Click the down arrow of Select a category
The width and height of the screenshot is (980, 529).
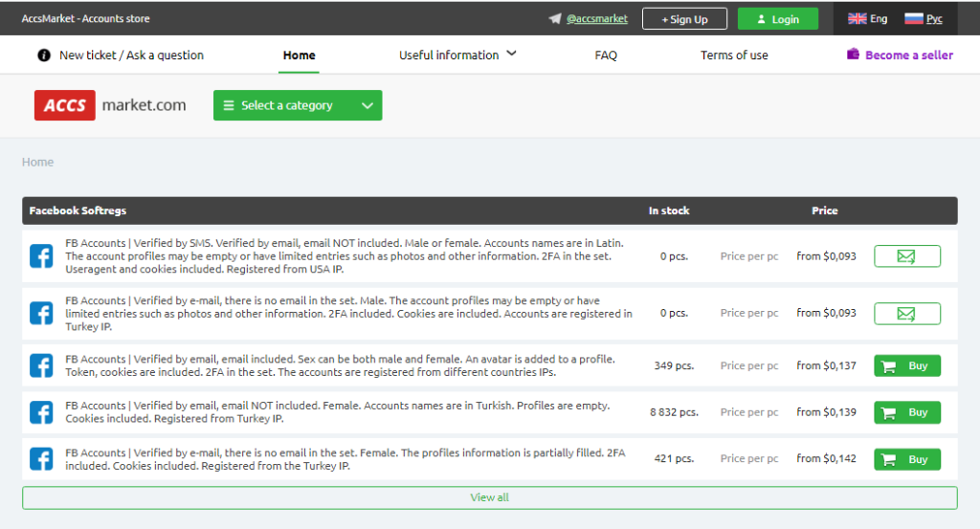coord(367,105)
